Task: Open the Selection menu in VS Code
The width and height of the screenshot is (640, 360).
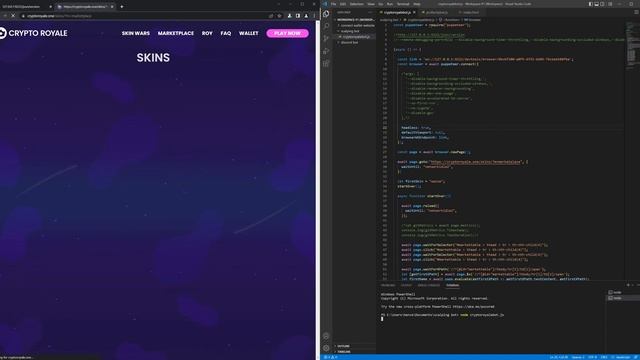Action: (x=356, y=4)
